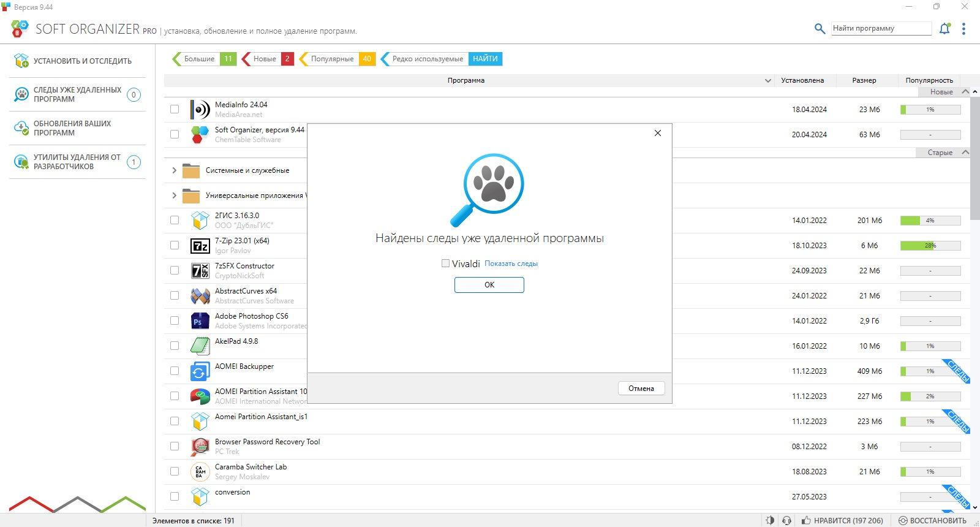Collapse the Старые section
The width and height of the screenshot is (980, 527).
tap(965, 152)
